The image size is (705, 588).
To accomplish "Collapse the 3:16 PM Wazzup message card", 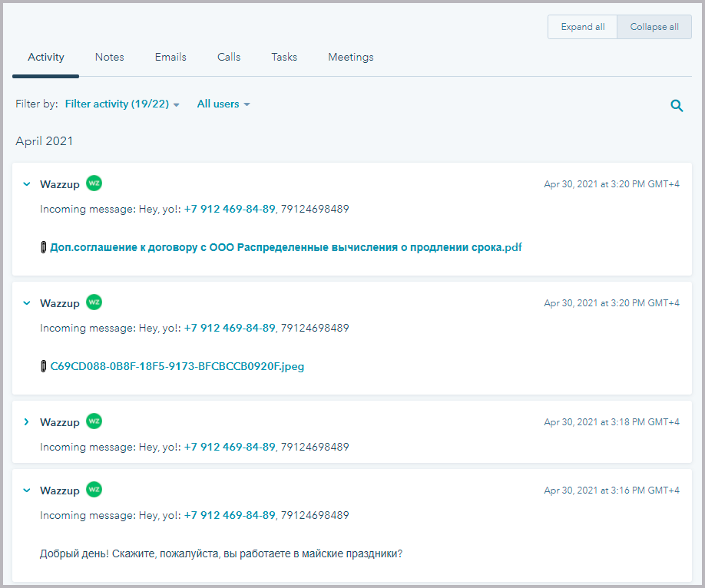I will point(26,491).
